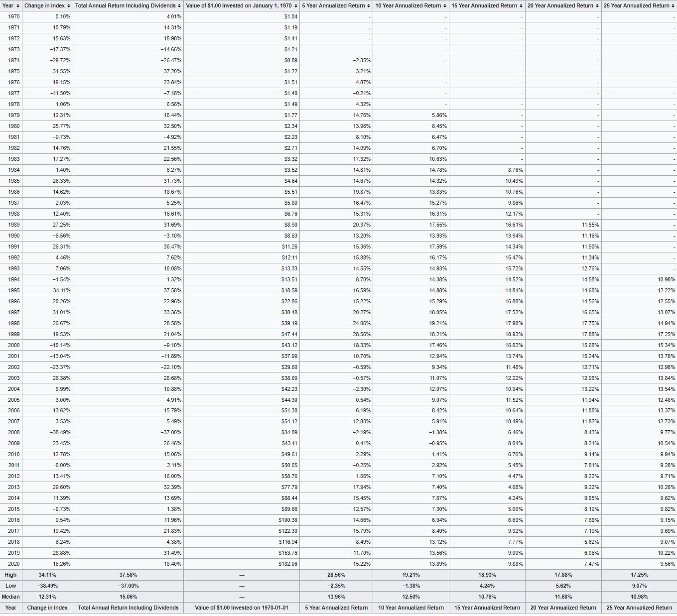Sort by Change in Index using arrow icon
The height and width of the screenshot is (616, 677).
tap(69, 5)
